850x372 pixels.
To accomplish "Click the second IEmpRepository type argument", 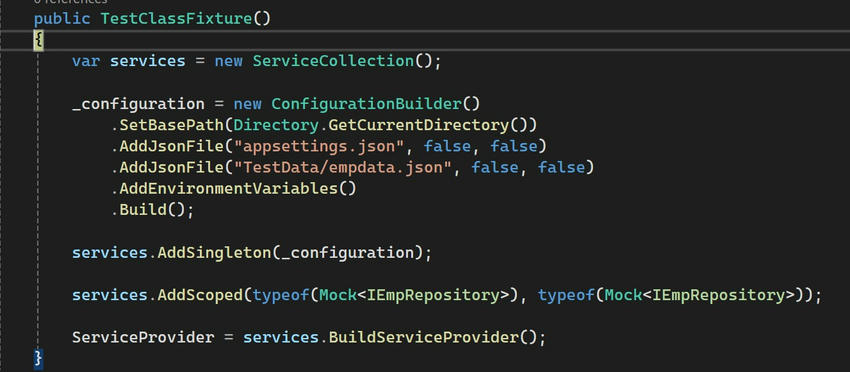I will tap(718, 295).
